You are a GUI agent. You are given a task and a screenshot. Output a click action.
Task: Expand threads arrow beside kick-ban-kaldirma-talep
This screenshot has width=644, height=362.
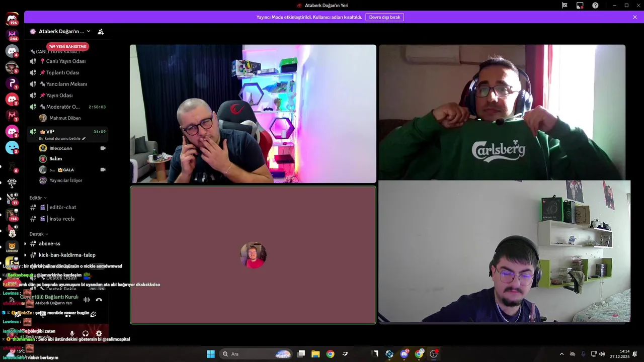[25, 255]
